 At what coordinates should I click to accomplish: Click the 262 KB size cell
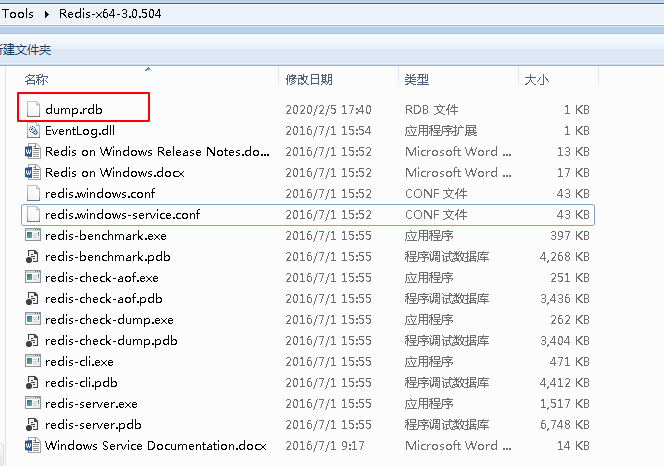point(570,319)
